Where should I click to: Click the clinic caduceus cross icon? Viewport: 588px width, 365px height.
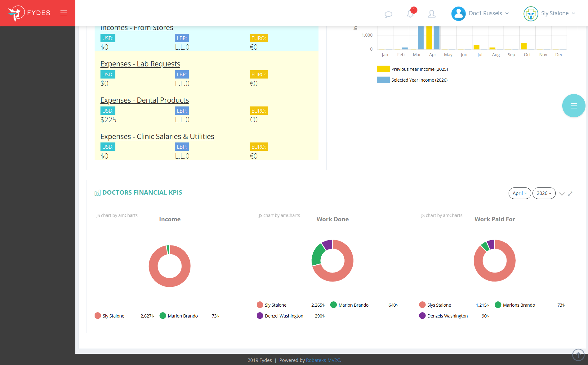click(x=531, y=13)
